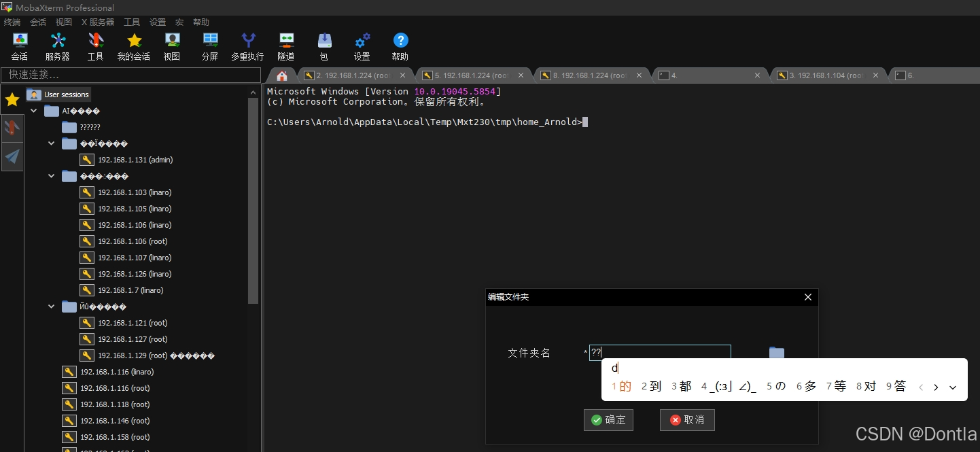Viewport: 980px width, 452px height.
Task: Collapse the top-level AI folder
Action: pyautogui.click(x=34, y=111)
